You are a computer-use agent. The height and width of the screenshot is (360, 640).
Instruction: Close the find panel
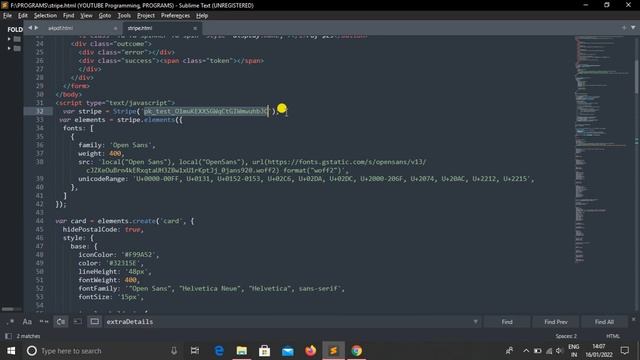[633, 319]
